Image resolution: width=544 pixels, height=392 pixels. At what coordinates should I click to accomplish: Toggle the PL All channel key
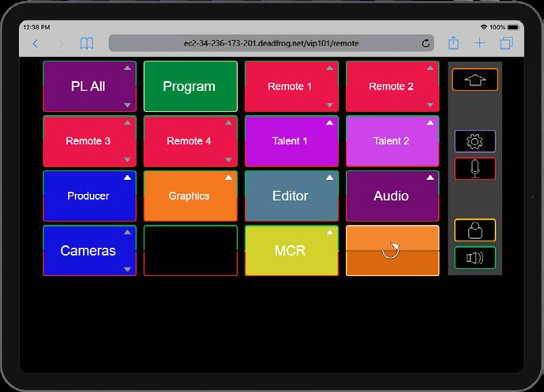pyautogui.click(x=89, y=86)
